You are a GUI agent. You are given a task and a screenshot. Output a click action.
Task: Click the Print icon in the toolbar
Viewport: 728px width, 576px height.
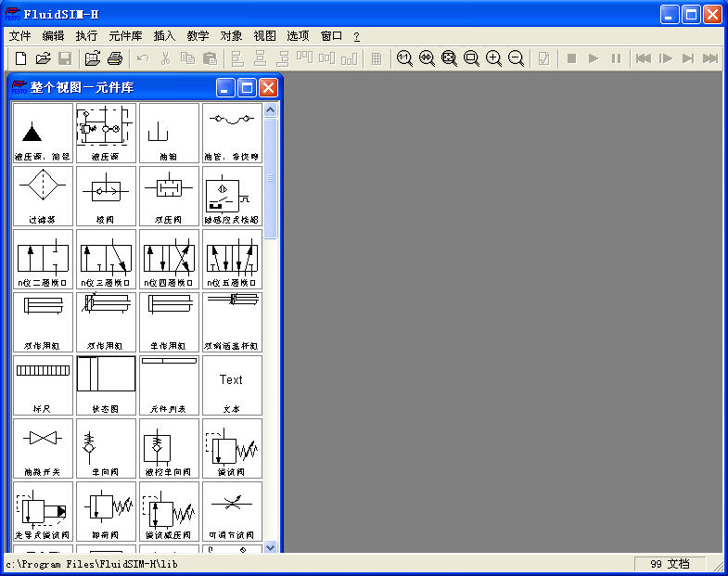coord(115,58)
